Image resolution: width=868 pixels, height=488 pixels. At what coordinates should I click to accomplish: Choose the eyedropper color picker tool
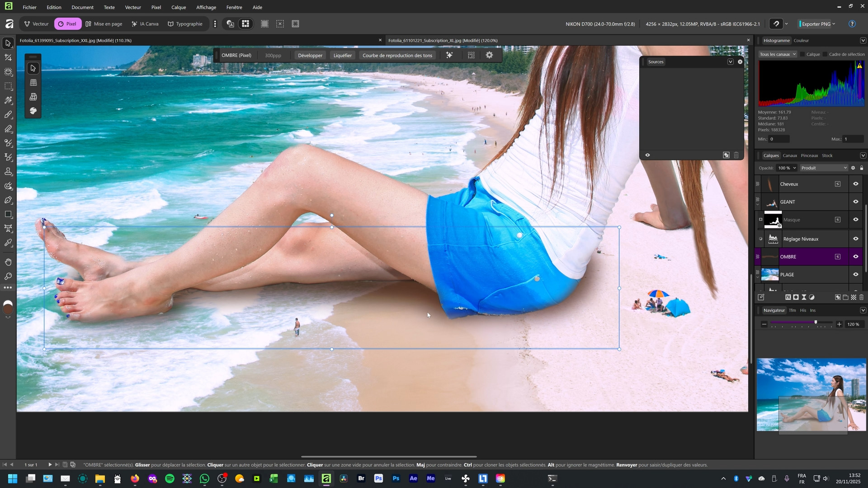tap(8, 243)
